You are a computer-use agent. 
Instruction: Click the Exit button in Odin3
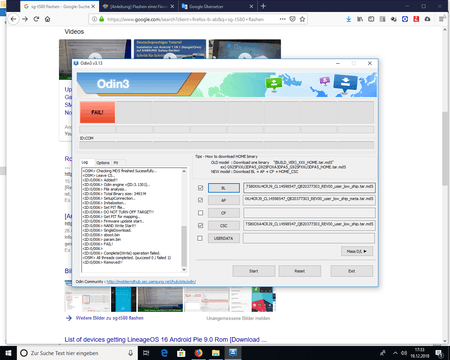(x=352, y=271)
